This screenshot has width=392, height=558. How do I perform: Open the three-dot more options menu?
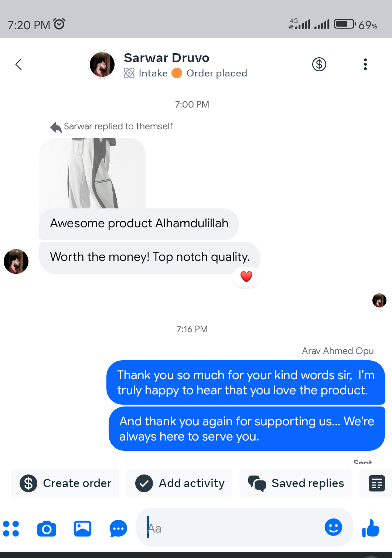coord(365,64)
